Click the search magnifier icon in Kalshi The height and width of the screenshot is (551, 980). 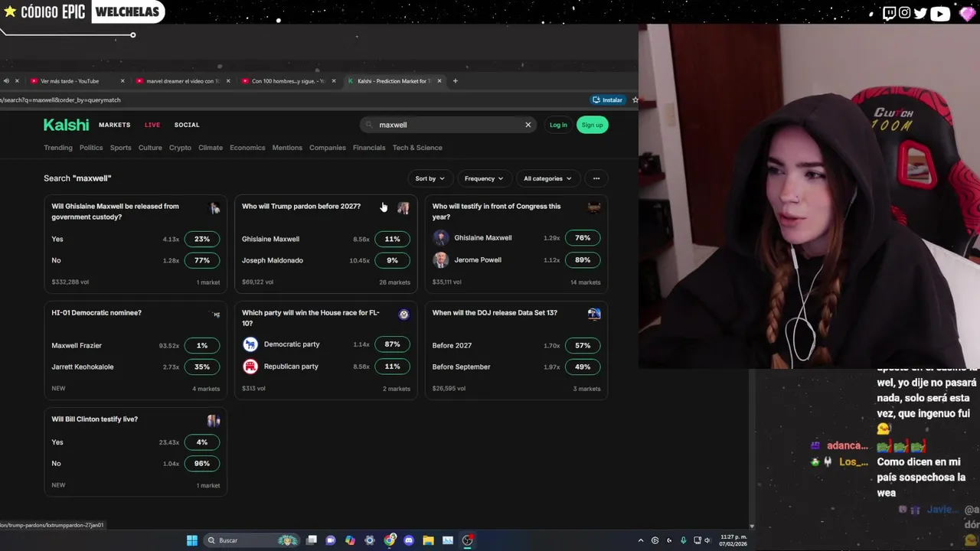[x=369, y=125]
